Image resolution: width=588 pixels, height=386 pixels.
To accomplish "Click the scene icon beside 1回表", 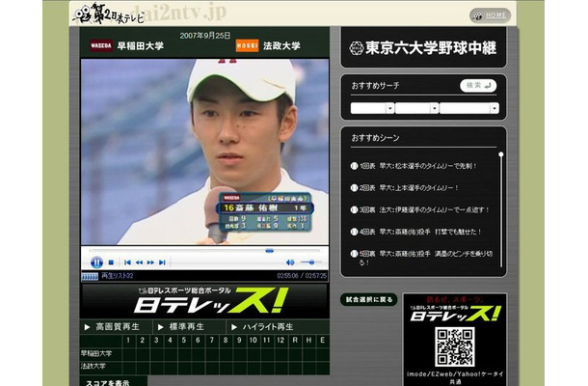I will coord(354,166).
